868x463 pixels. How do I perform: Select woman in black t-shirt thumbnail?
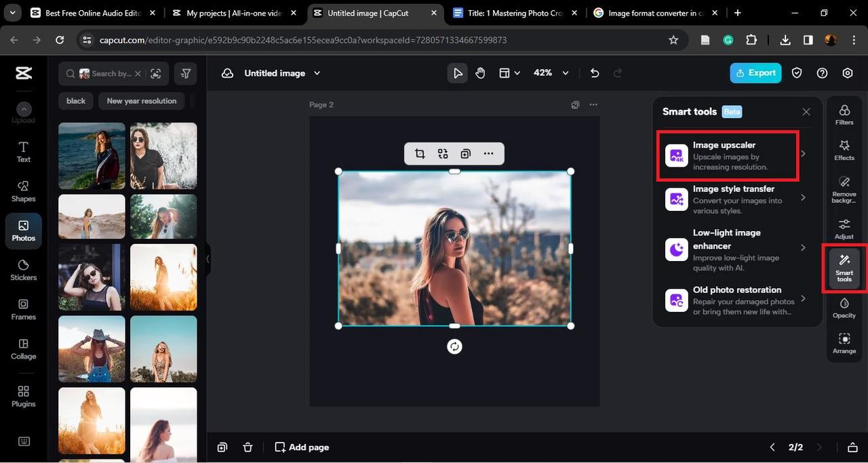163,156
